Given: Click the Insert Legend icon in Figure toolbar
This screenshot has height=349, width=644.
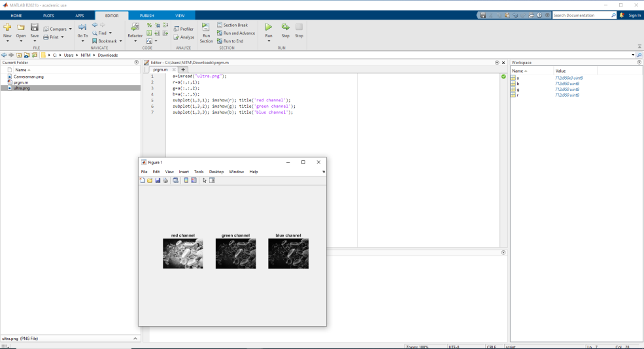Looking at the screenshot, I should coord(194,180).
